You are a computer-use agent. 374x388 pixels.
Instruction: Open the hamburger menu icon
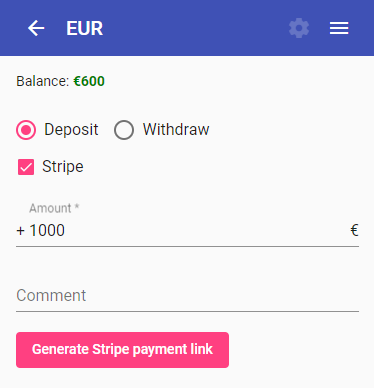pyautogui.click(x=339, y=28)
